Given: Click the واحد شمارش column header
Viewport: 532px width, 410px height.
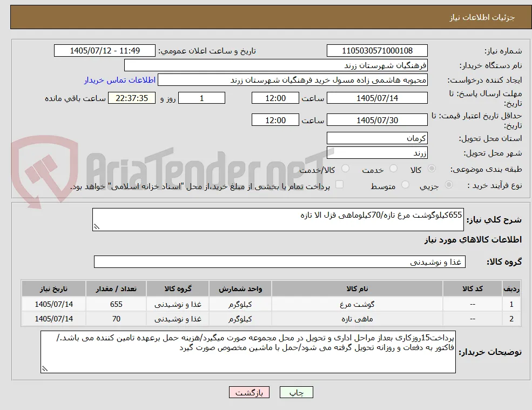Looking at the screenshot, I should (240, 289).
